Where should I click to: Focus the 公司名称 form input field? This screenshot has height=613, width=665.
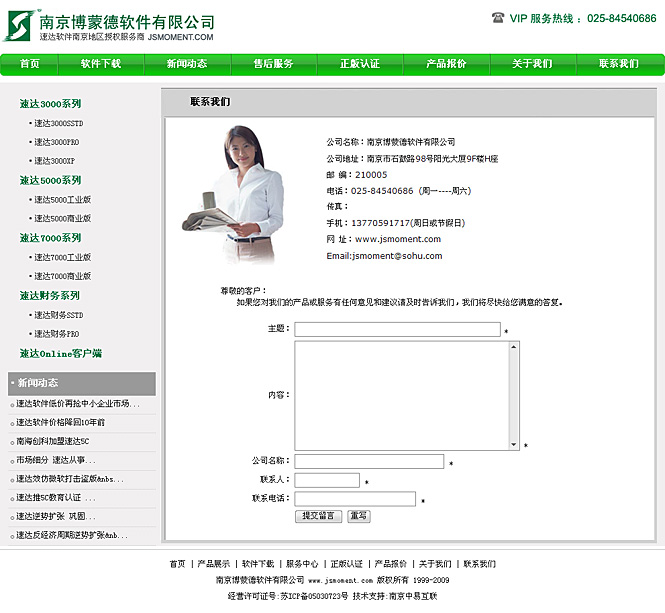[x=369, y=462]
